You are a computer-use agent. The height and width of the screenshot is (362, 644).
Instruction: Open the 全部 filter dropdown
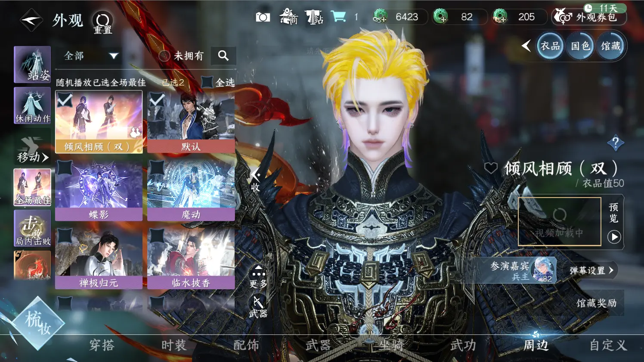coord(90,56)
